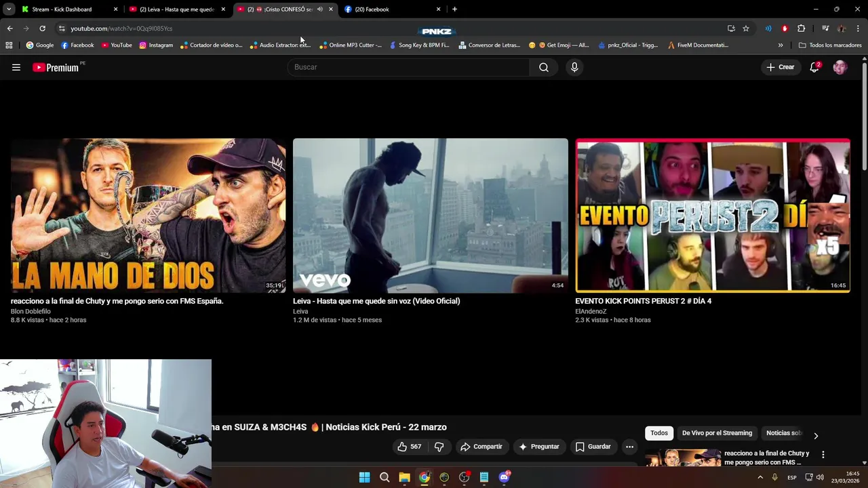This screenshot has width=868, height=488.
Task: Open the Song Key & BPM Finder bookmark
Action: 419,45
